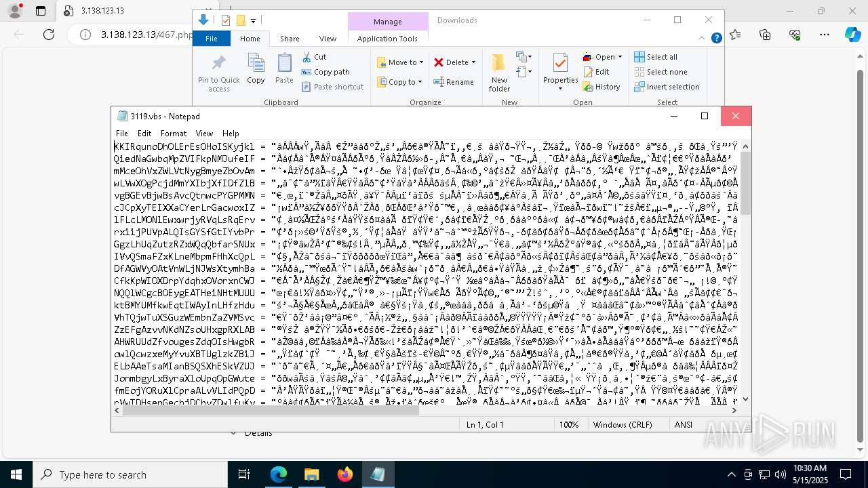Viewport: 868px width, 488px height.
Task: Open Edge Settings and more ellipsis menu
Action: pos(825,35)
